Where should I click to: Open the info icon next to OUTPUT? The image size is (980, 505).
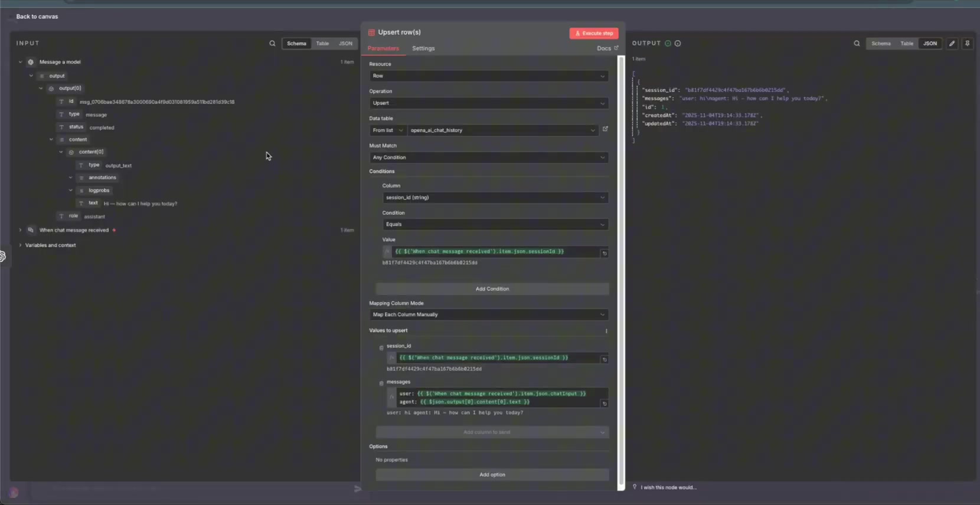click(x=678, y=44)
